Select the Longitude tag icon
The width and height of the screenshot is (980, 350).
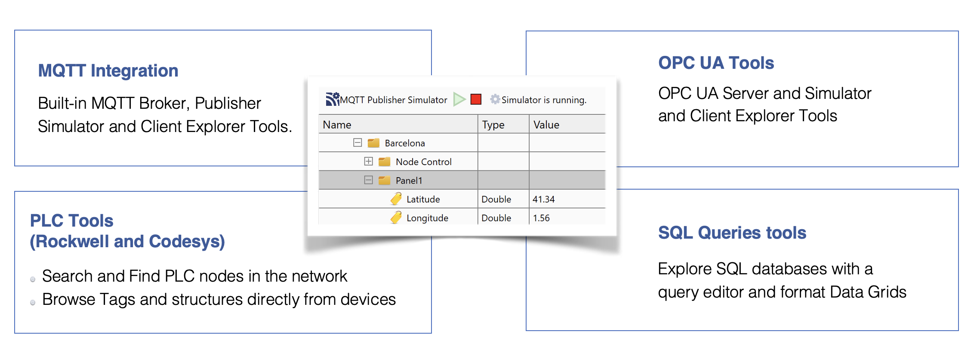point(396,218)
